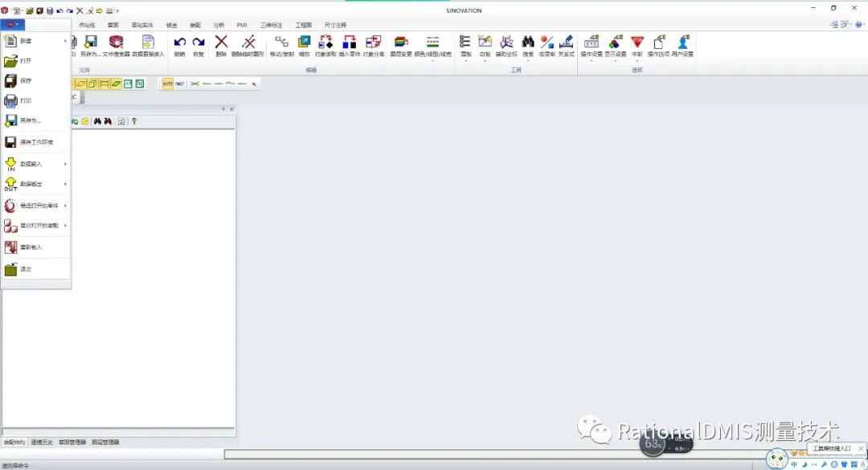Click the yellow help question mark in the panel
Viewport: 868px width, 470px height.
coord(134,121)
